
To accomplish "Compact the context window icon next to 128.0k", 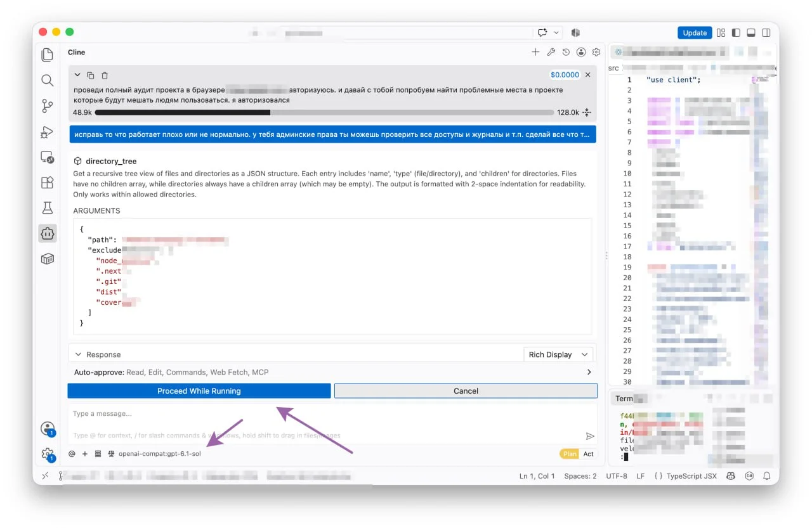I will (x=587, y=112).
